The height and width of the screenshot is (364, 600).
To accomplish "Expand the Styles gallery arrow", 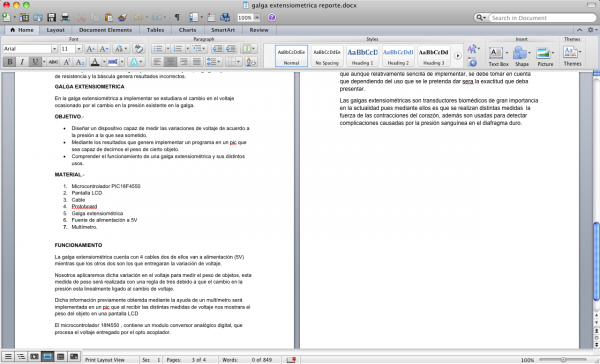I will pos(458,56).
